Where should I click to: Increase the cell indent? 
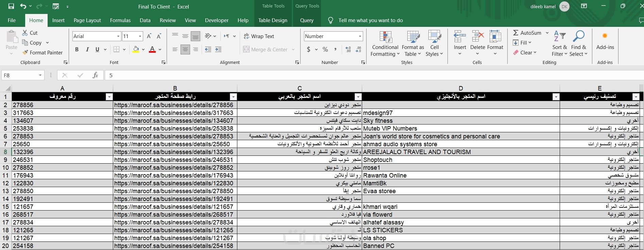click(218, 49)
